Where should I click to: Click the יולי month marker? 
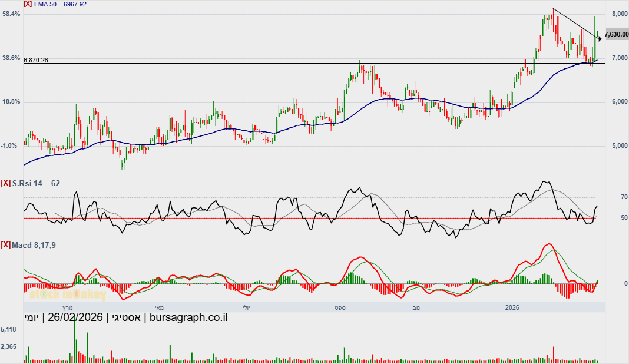[x=246, y=308]
